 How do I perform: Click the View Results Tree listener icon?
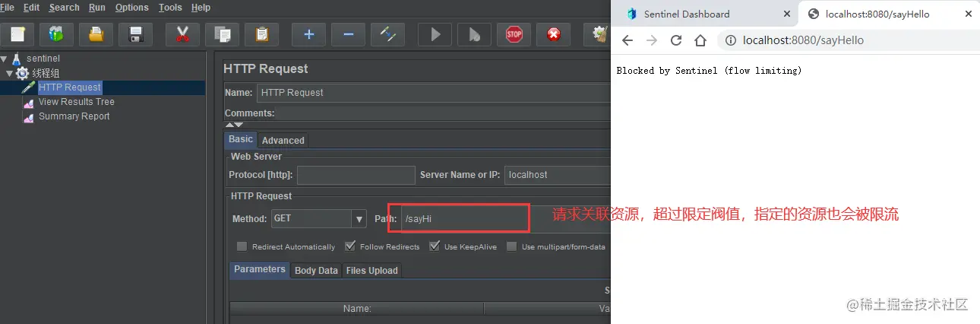pyautogui.click(x=29, y=102)
